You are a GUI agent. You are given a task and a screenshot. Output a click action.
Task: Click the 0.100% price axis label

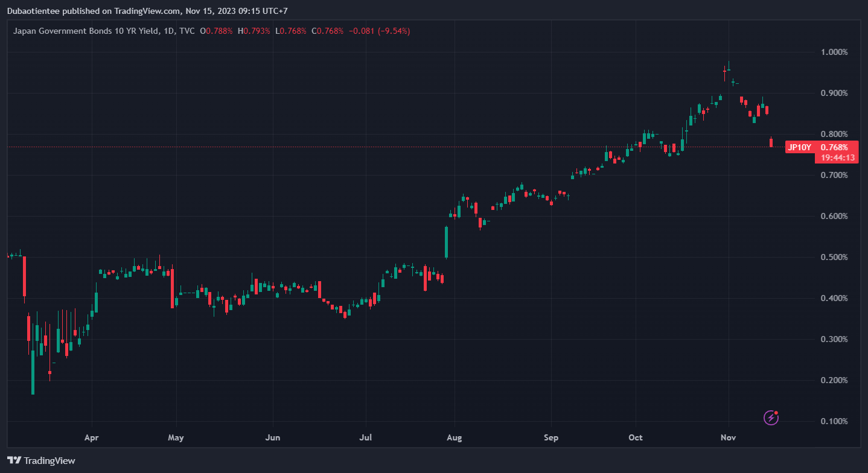834,421
